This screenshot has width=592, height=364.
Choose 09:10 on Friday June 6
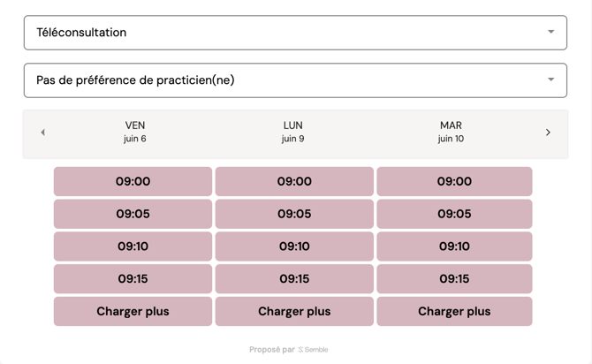[x=133, y=246]
